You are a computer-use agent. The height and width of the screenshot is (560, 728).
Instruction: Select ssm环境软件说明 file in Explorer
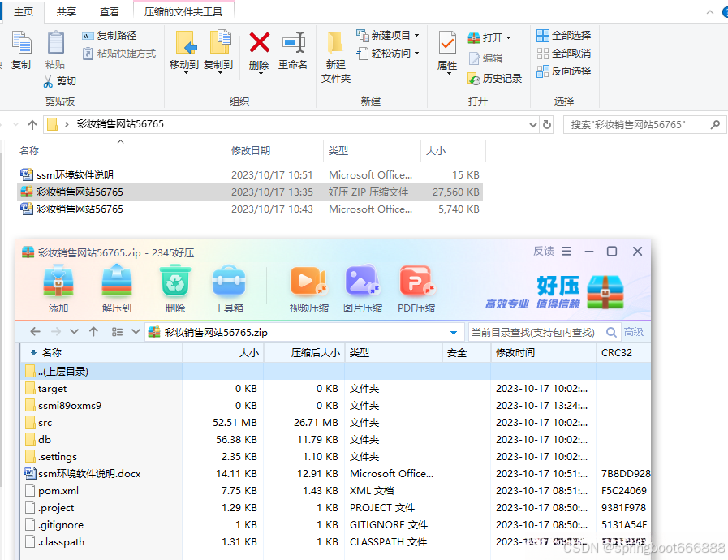click(250, 175)
